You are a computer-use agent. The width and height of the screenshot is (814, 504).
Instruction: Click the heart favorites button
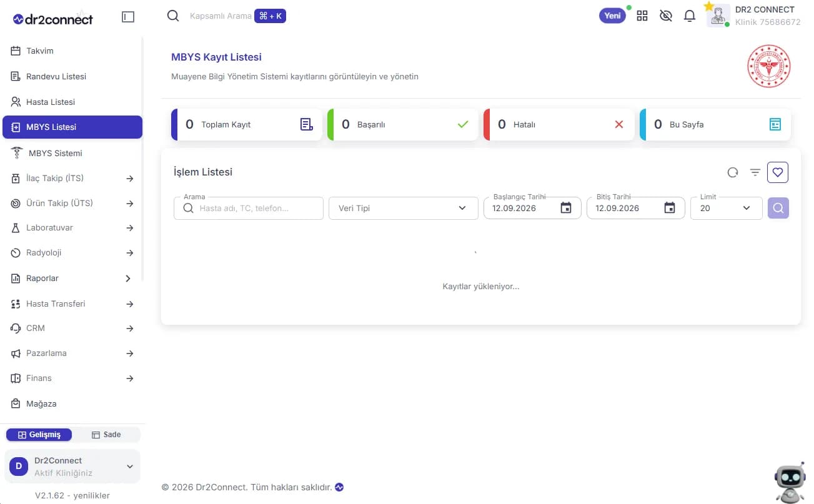[778, 172]
